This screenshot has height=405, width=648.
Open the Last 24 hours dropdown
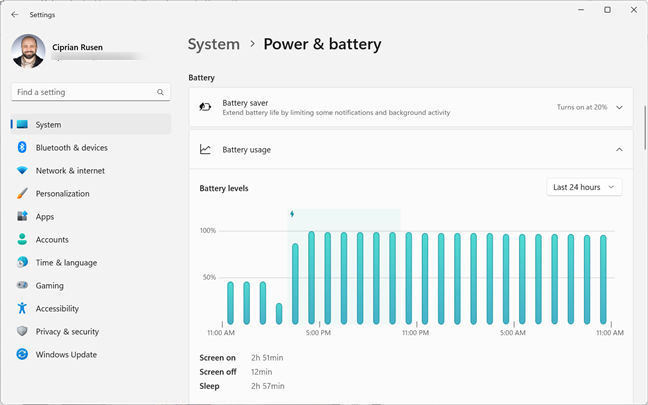pyautogui.click(x=585, y=187)
